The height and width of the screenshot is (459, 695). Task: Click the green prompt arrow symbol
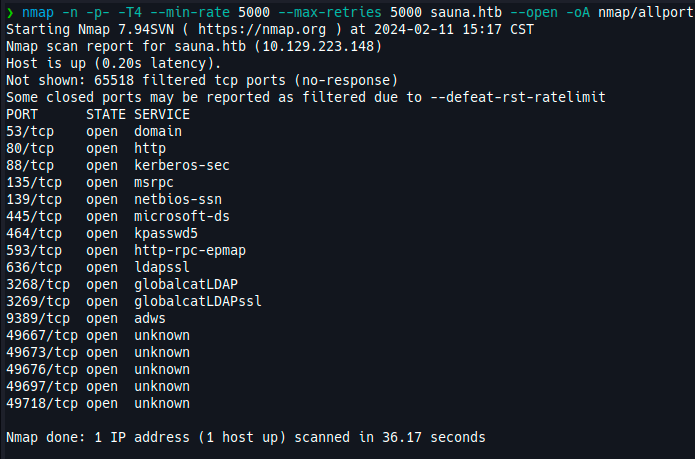click(x=10, y=12)
